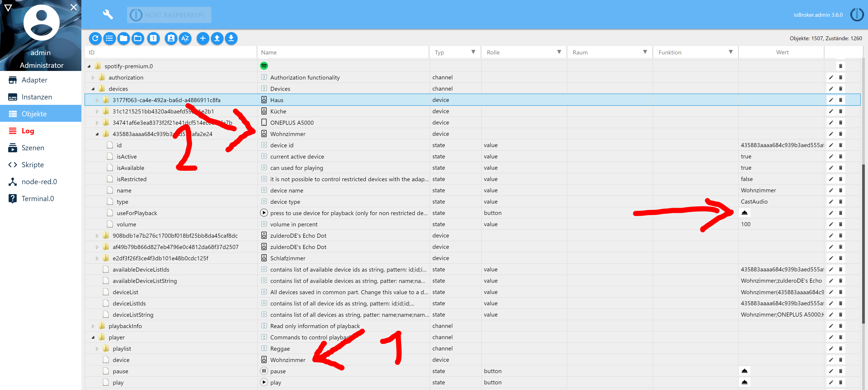Image resolution: width=868 pixels, height=390 pixels.
Task: Add new object with plus button
Action: 203,38
